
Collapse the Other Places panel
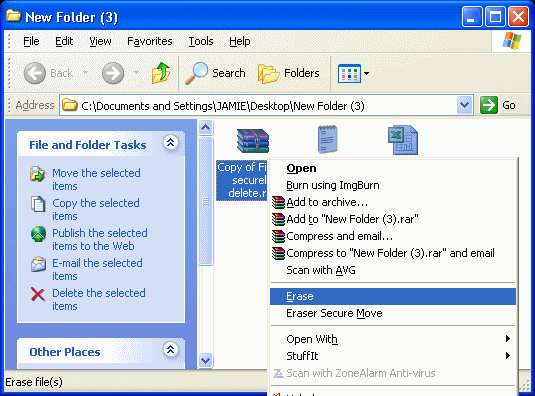click(x=170, y=349)
